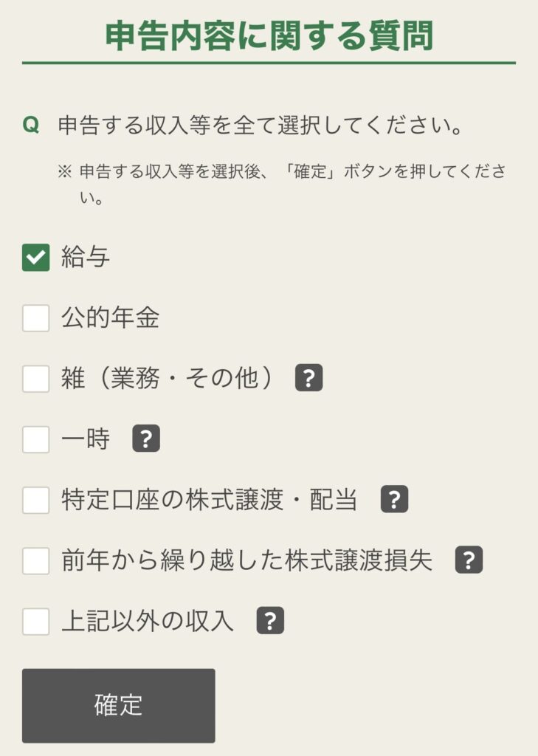Enable the 公的年金 checkbox

(36, 318)
